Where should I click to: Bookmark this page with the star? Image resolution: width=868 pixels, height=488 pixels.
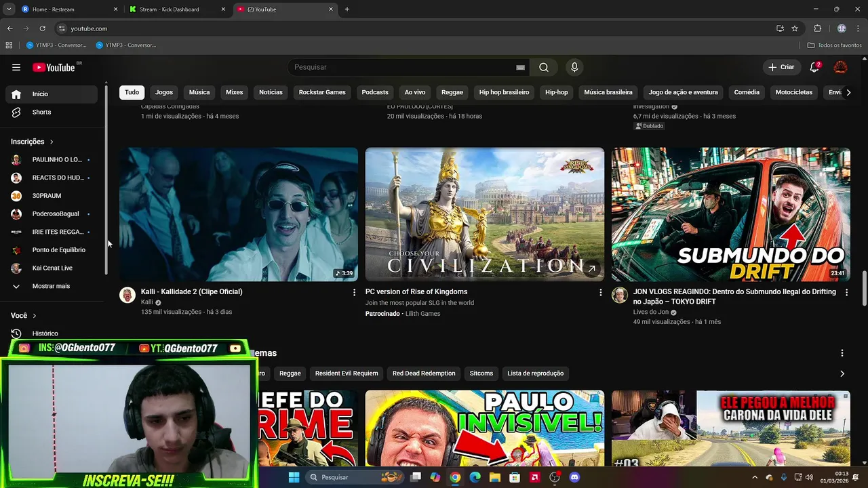pos(795,28)
